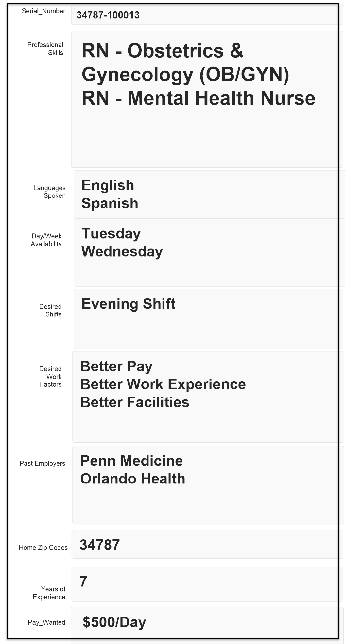The height and width of the screenshot is (644, 345).
Task: Select 'Wednesday' in Day/Week Availability
Action: [x=122, y=251]
